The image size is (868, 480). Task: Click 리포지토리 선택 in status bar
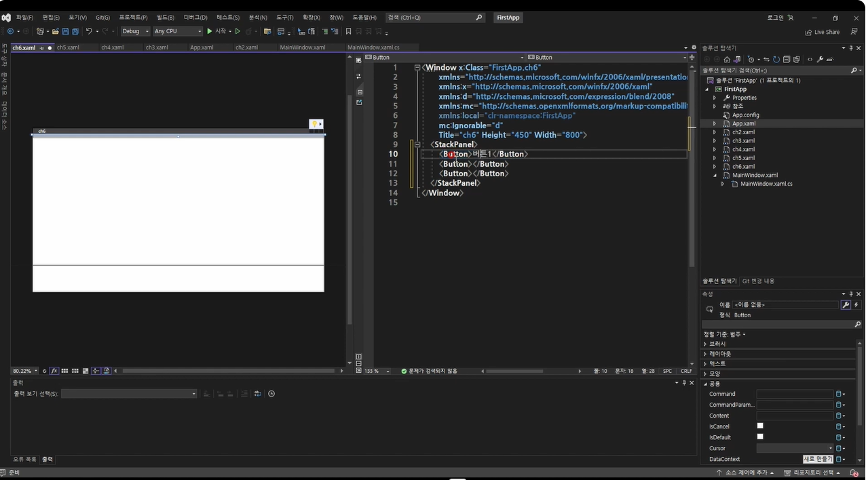click(x=812, y=473)
